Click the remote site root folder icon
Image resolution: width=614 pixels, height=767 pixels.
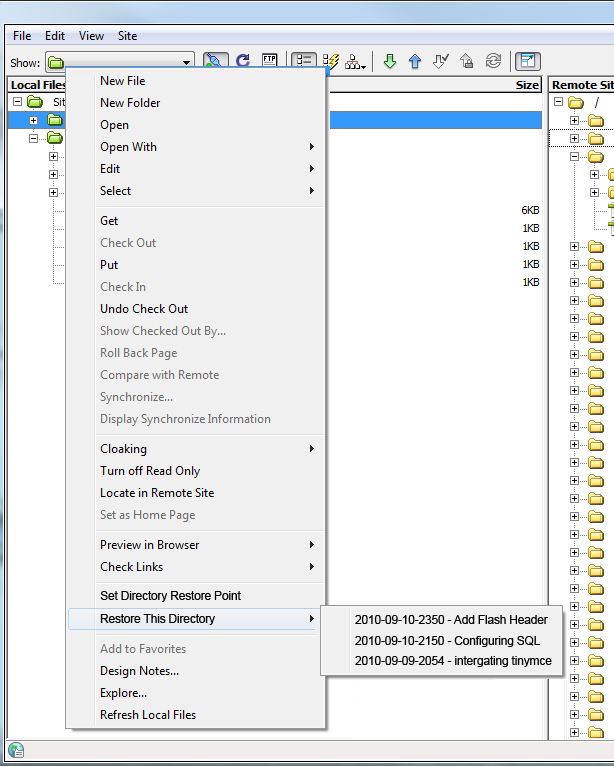(576, 102)
